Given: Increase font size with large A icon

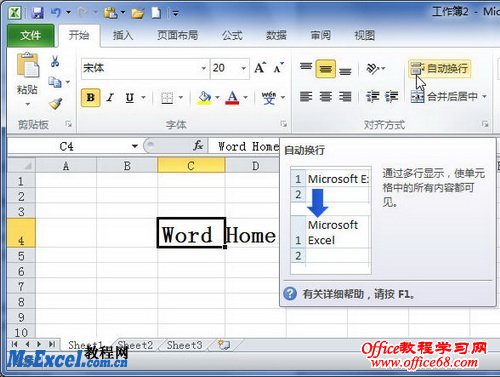Looking at the screenshot, I should coord(260,68).
